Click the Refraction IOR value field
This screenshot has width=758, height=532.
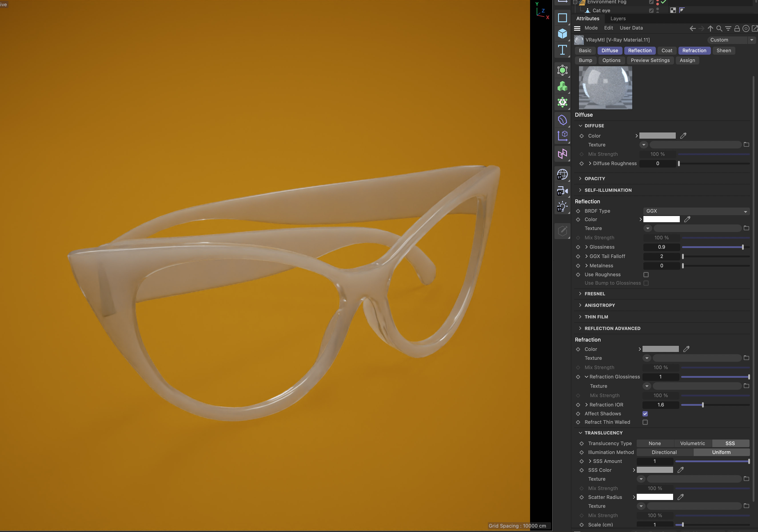click(660, 404)
